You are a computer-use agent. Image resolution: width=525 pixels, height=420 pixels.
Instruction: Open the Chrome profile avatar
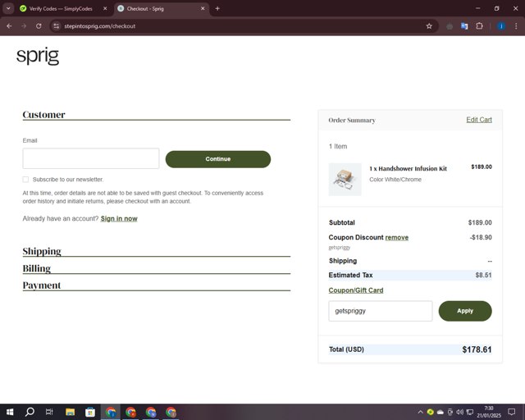501,26
